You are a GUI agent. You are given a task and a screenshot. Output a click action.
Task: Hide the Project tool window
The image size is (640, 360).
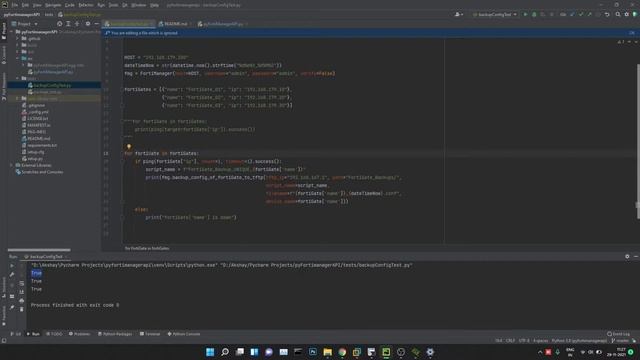tap(96, 24)
